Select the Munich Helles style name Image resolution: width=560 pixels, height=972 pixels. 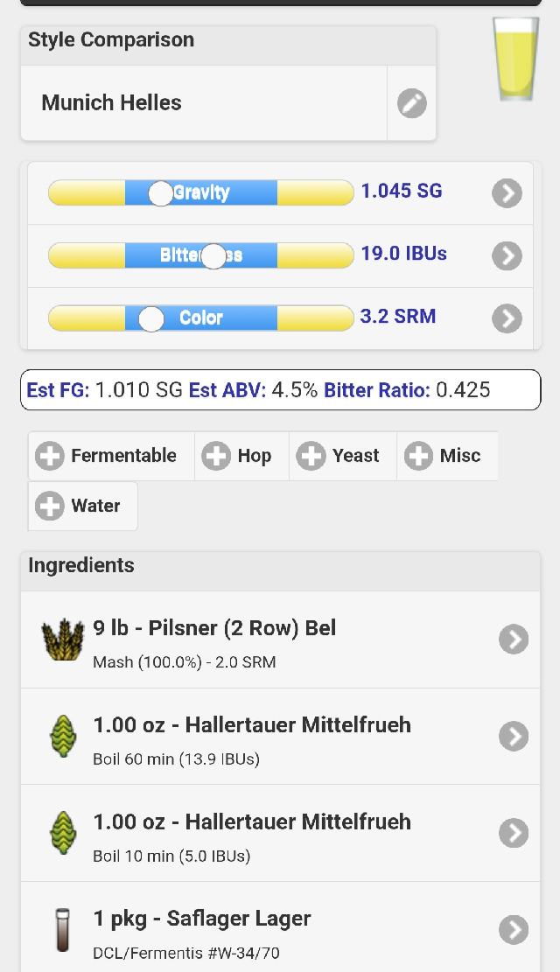tap(112, 103)
